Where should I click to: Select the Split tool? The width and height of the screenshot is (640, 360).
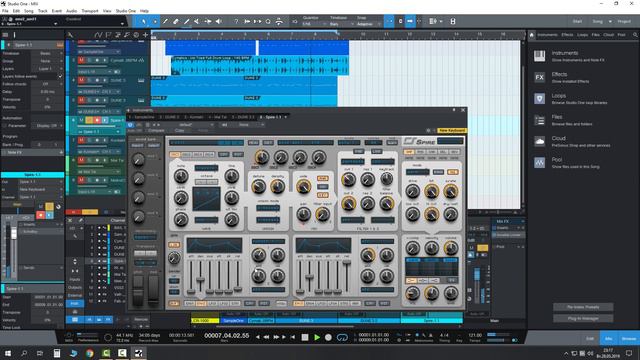pos(165,21)
